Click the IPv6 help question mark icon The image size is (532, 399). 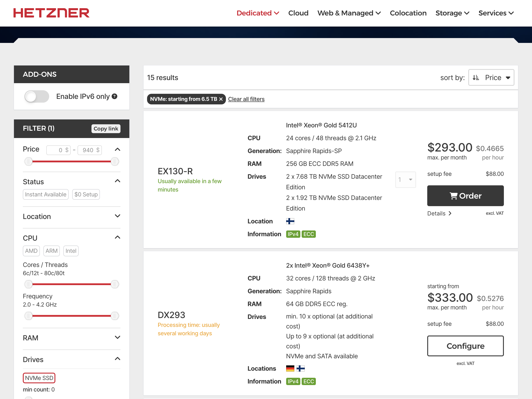click(115, 96)
